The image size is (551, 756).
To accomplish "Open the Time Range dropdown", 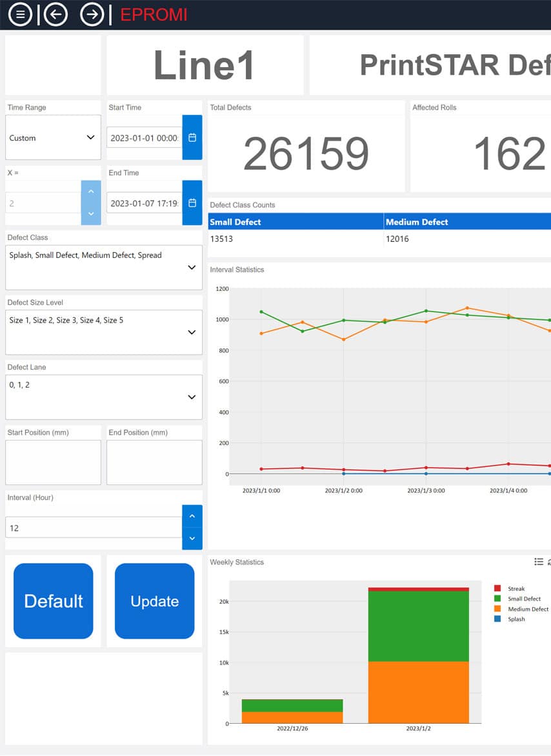I will pyautogui.click(x=54, y=137).
